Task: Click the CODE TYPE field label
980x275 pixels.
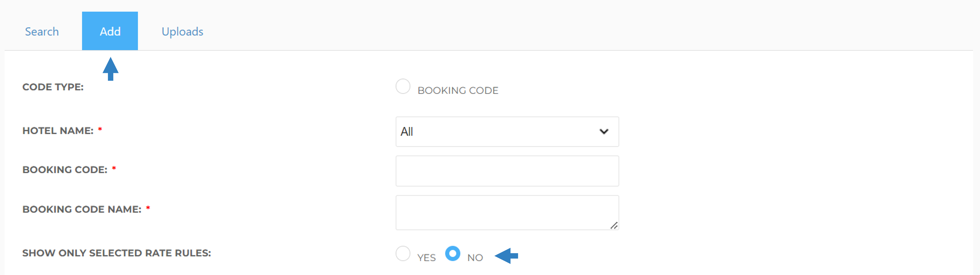Action: 53,87
